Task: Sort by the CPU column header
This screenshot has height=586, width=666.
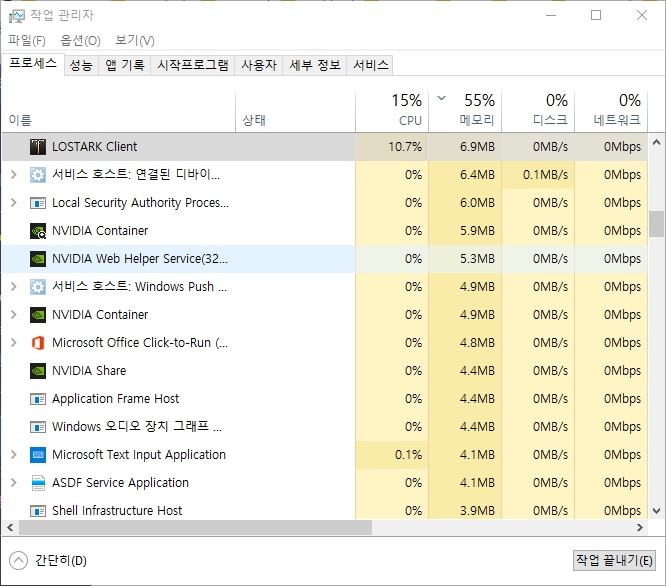Action: click(392, 112)
